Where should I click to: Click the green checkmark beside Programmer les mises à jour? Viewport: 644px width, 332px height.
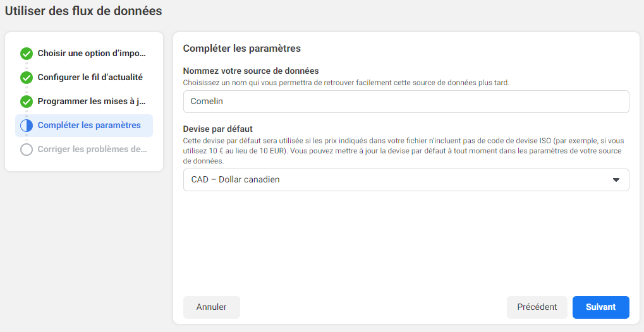27,102
